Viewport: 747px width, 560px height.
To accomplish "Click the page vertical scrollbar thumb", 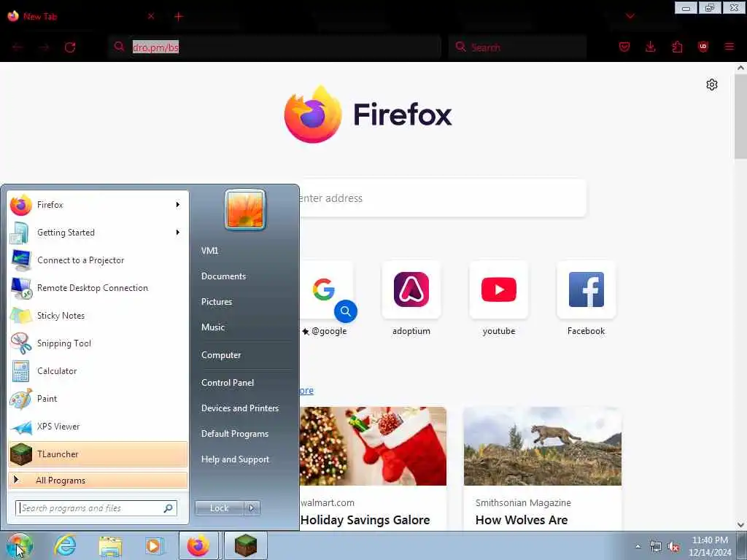I will [x=741, y=116].
